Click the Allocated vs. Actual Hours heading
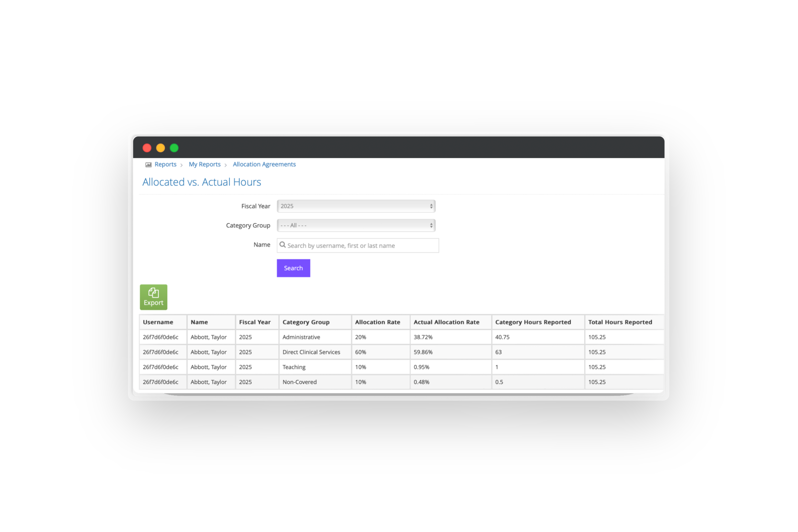 coord(201,182)
